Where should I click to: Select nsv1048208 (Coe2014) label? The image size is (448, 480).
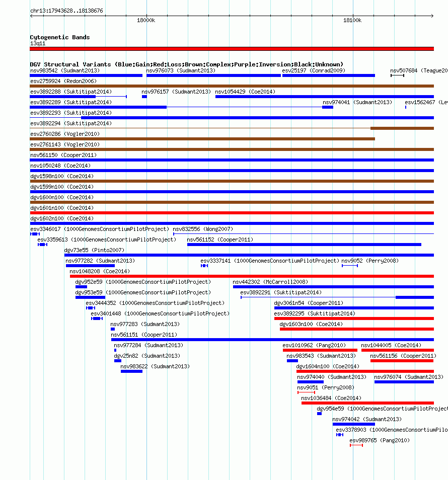pyautogui.click(x=100, y=271)
